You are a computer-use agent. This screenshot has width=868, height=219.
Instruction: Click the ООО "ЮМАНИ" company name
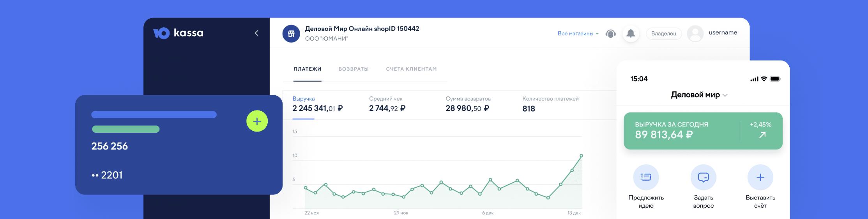point(327,39)
